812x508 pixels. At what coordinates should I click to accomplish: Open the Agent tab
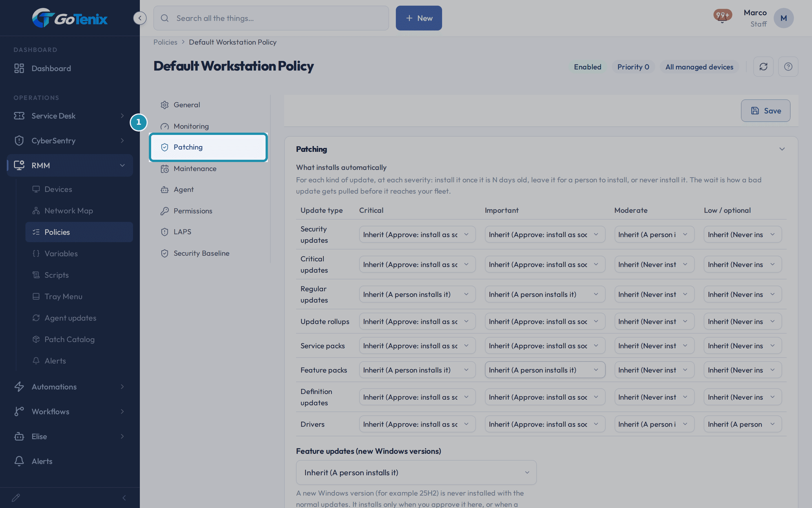point(208,189)
